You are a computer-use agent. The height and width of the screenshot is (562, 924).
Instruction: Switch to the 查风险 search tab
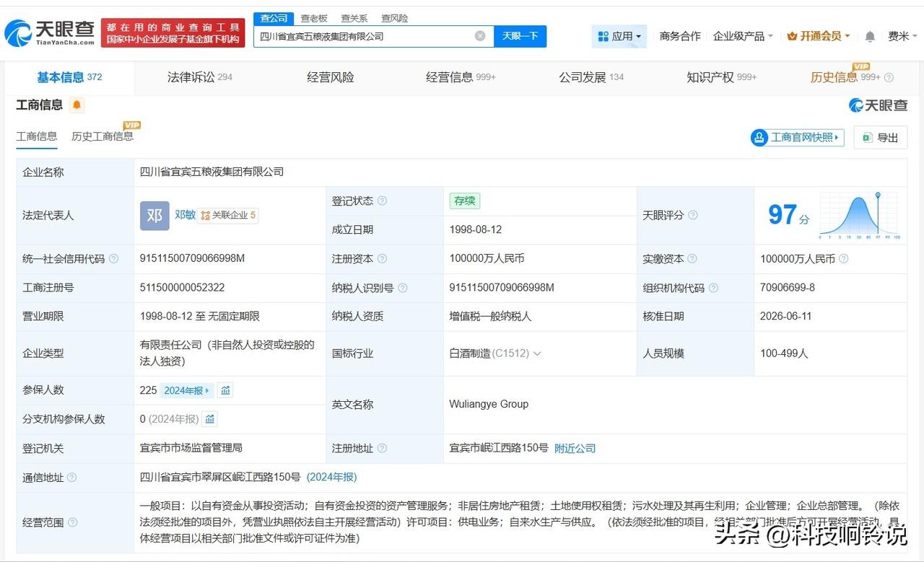pos(394,18)
